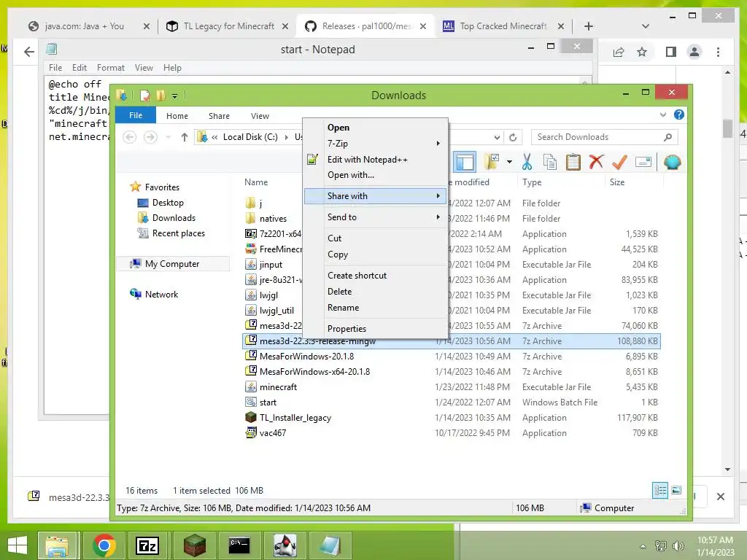Select Network in navigation pane
Image resolution: width=747 pixels, height=560 pixels.
(x=154, y=295)
